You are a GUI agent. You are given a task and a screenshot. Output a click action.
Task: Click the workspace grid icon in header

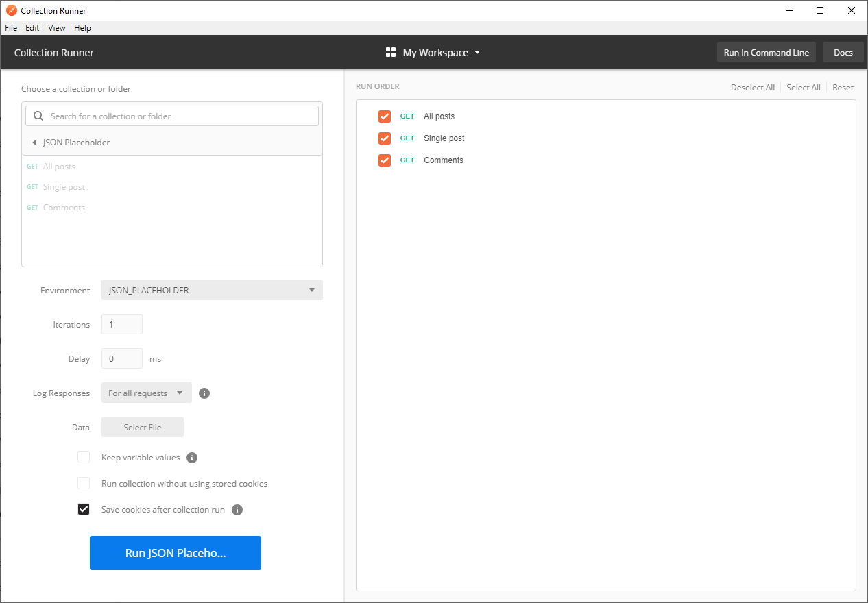pyautogui.click(x=391, y=53)
